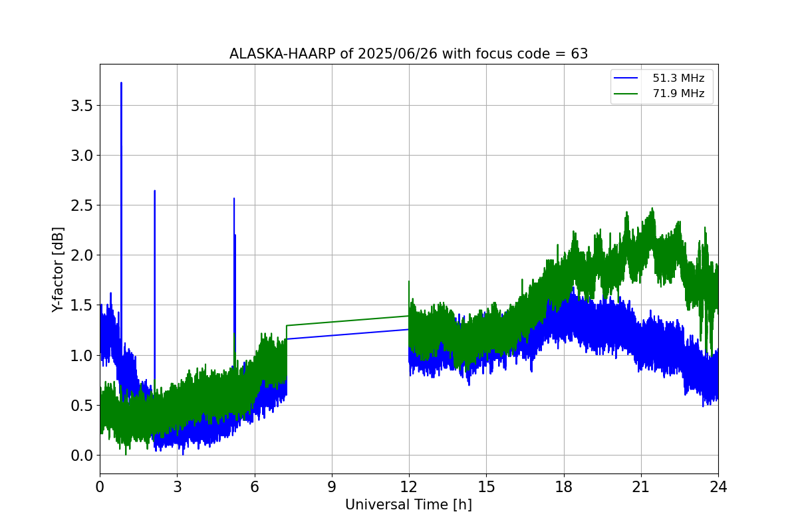Click the x-axis tick label 12

409,486
